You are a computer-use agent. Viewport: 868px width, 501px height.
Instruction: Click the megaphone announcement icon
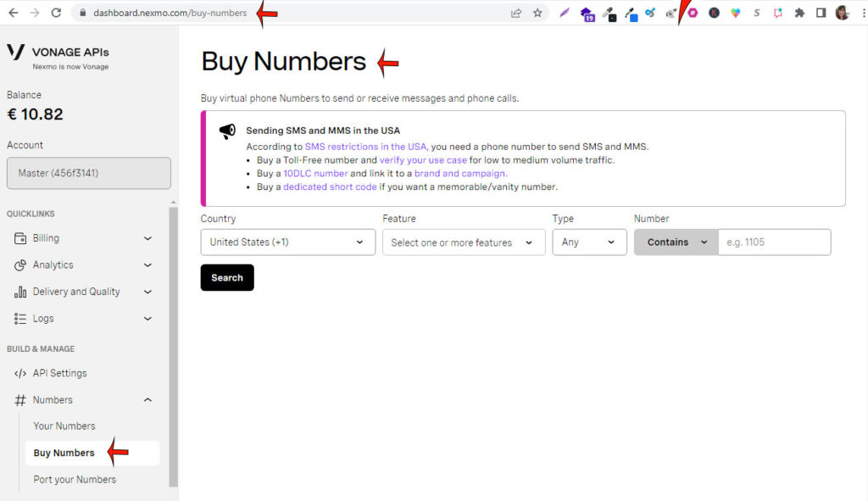coord(227,131)
